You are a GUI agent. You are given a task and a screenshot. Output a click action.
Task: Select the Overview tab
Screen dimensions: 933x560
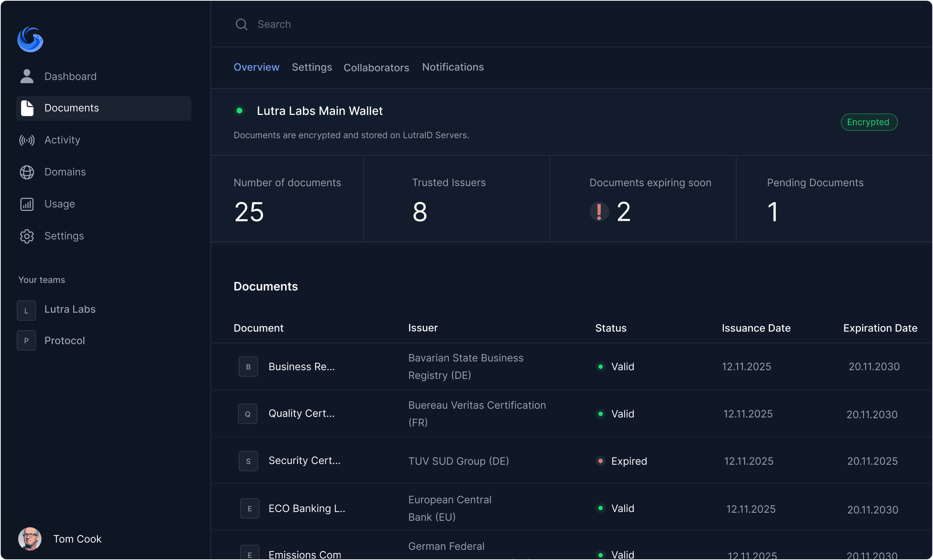click(x=257, y=67)
